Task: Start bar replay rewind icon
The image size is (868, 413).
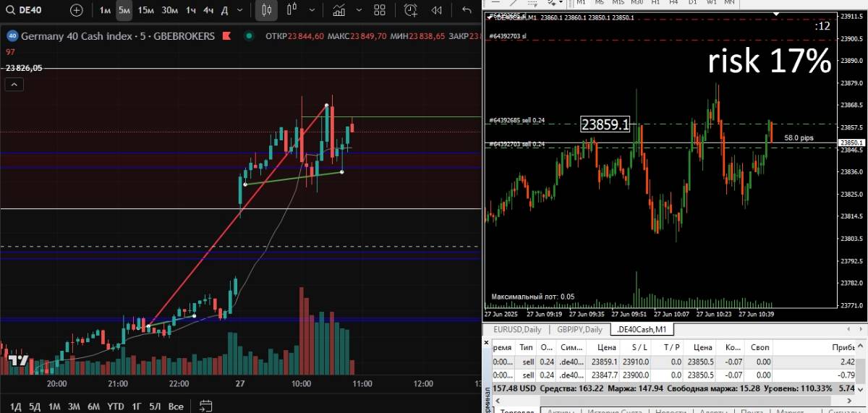Action: click(437, 10)
